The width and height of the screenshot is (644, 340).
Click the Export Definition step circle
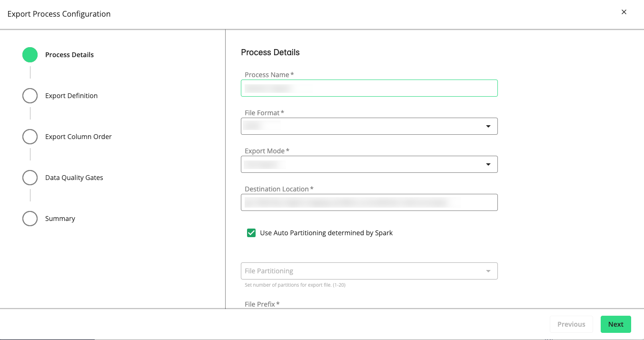tap(30, 95)
